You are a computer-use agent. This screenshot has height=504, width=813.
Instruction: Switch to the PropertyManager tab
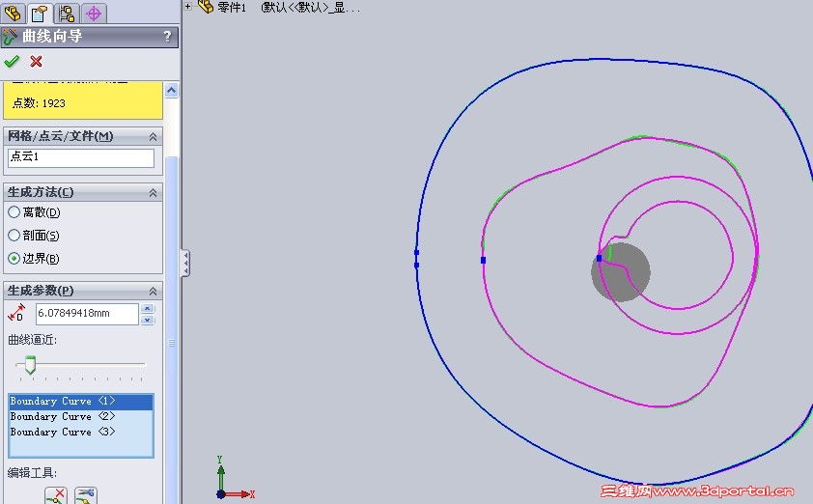coord(40,13)
